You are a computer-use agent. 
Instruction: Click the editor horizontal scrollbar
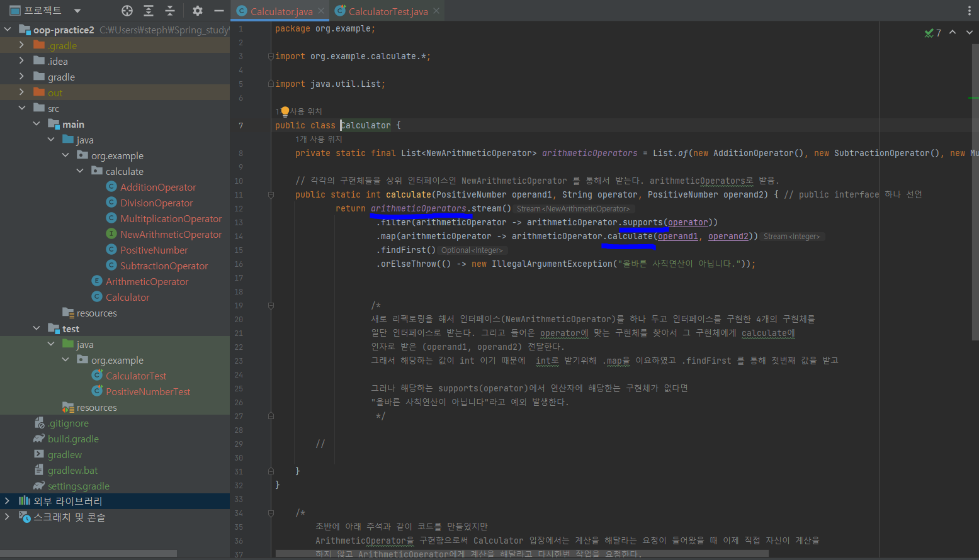click(x=522, y=554)
